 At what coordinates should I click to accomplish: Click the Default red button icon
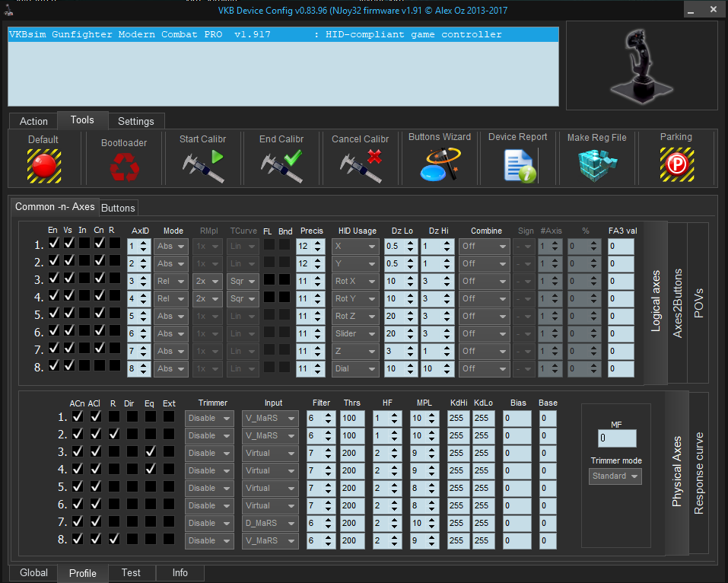click(x=44, y=166)
